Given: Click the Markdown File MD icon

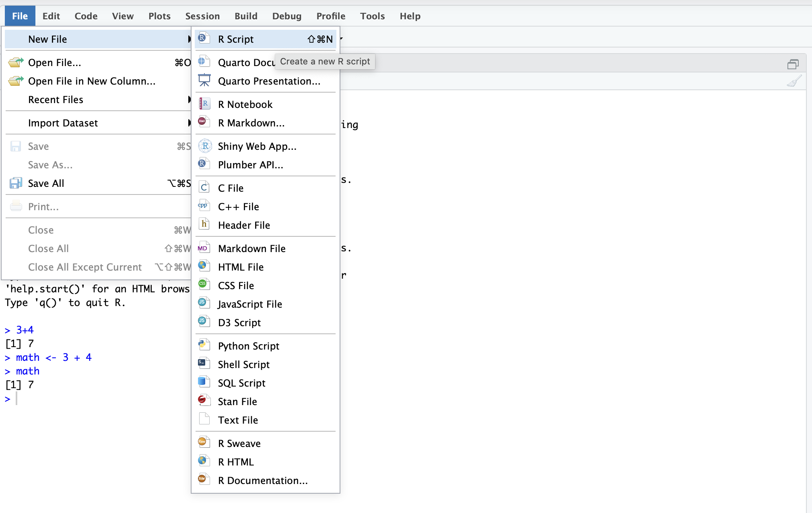Looking at the screenshot, I should point(204,248).
